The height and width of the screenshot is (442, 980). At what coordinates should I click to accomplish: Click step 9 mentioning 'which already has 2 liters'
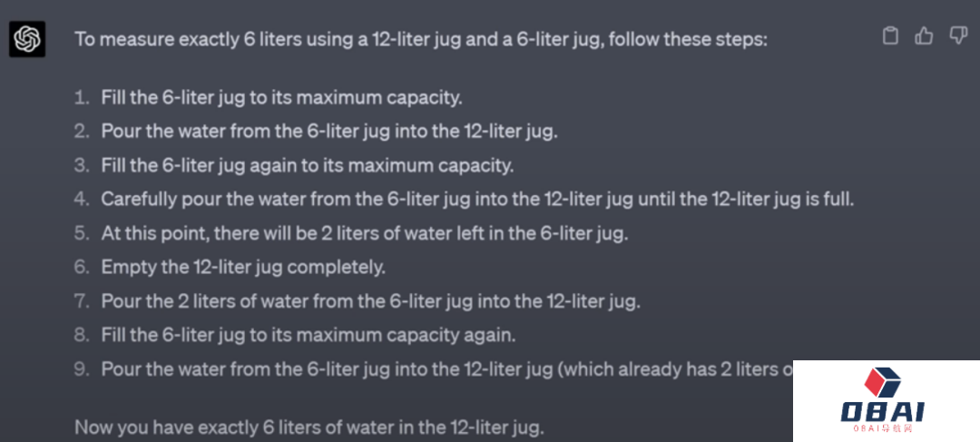click(x=445, y=369)
